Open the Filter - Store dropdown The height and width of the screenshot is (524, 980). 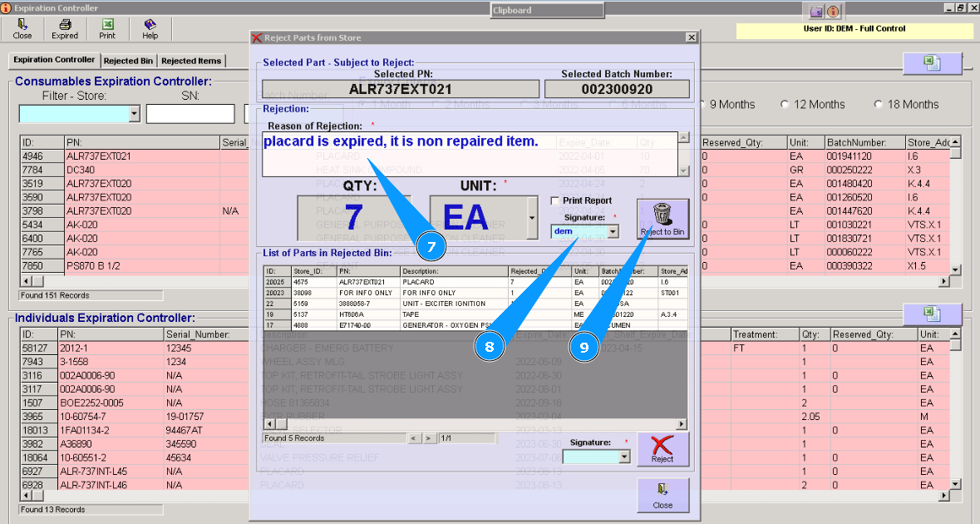pyautogui.click(x=135, y=114)
